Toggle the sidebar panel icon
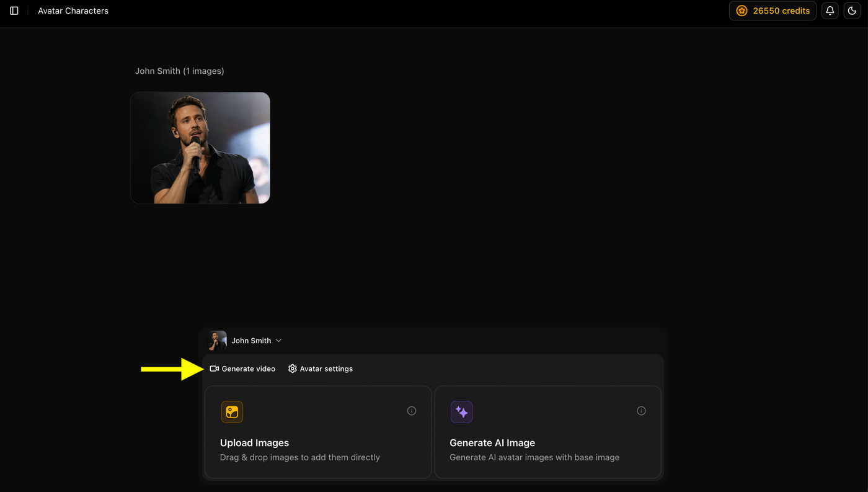The width and height of the screenshot is (868, 492). coord(14,11)
